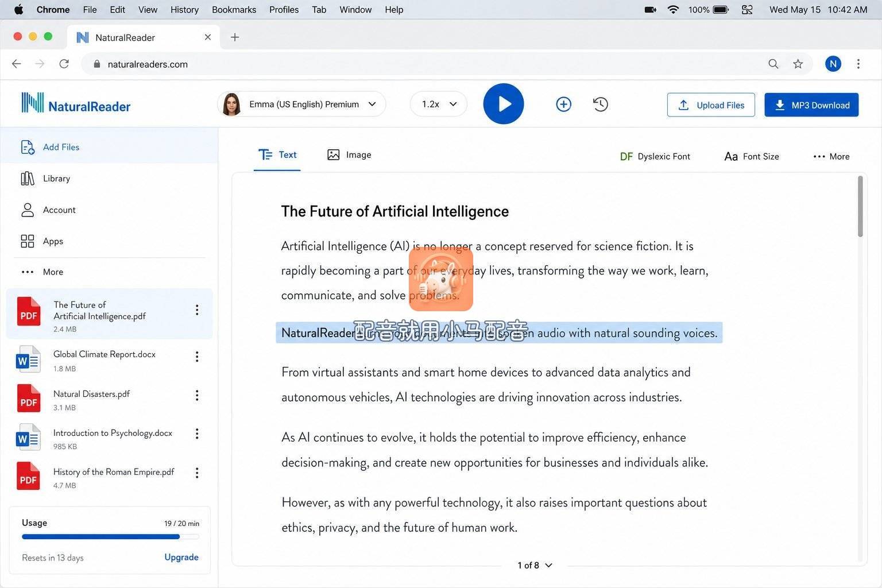Click Word icon of Global Climate Report
This screenshot has width=882, height=588.
point(29,359)
